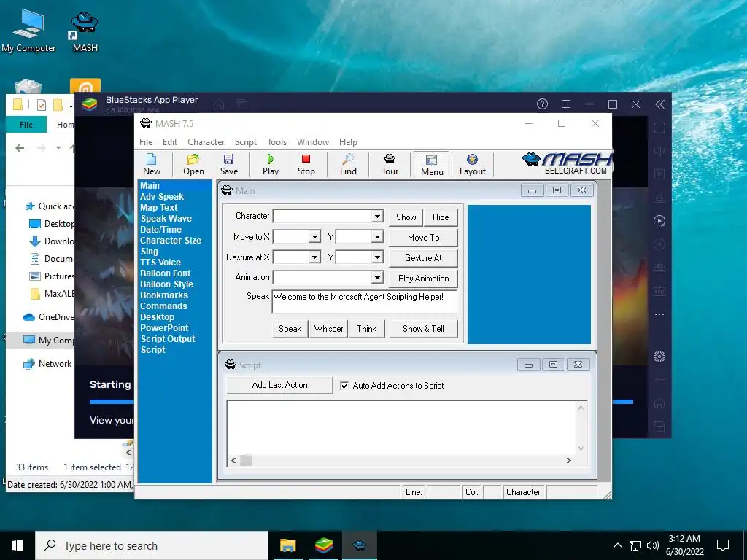Toggle Auto-Add Actions to Script checkbox
The height and width of the screenshot is (560, 747).
(x=344, y=386)
